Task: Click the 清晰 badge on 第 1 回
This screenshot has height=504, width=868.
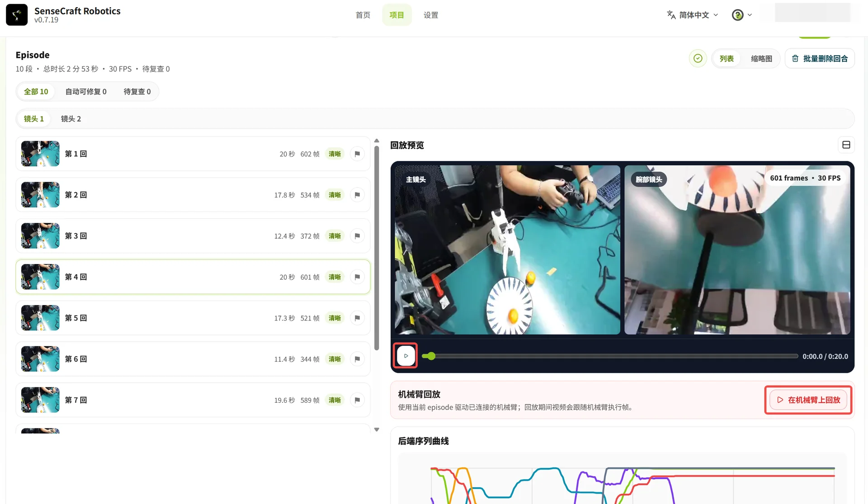Action: [x=335, y=154]
